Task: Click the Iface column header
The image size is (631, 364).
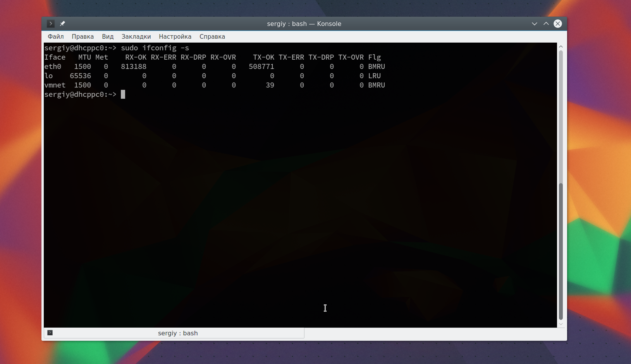Action: click(x=55, y=57)
